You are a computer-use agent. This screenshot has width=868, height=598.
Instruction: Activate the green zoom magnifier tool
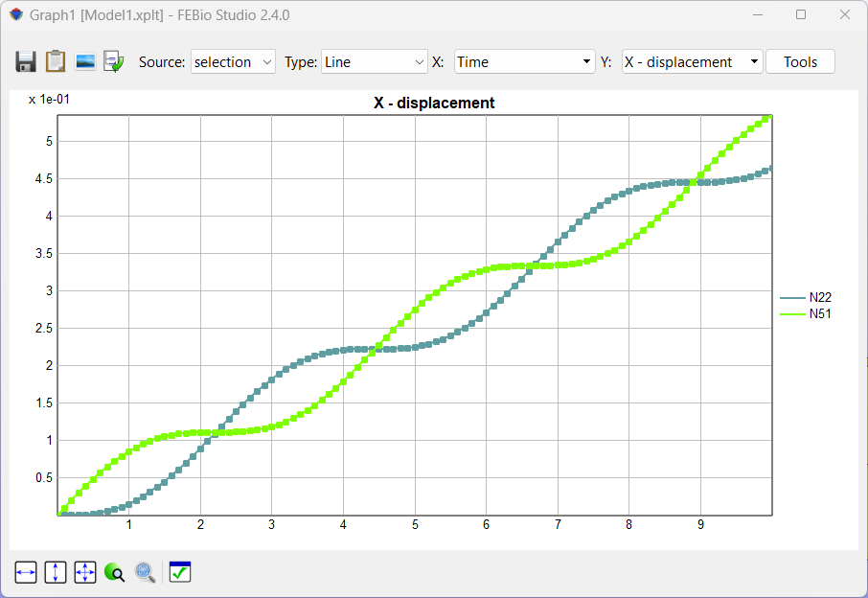point(115,572)
